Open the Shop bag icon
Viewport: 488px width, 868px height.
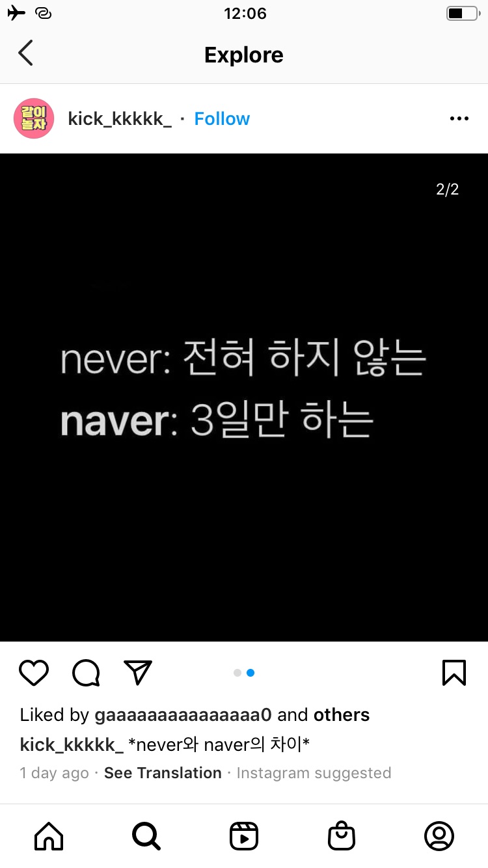coord(342,835)
